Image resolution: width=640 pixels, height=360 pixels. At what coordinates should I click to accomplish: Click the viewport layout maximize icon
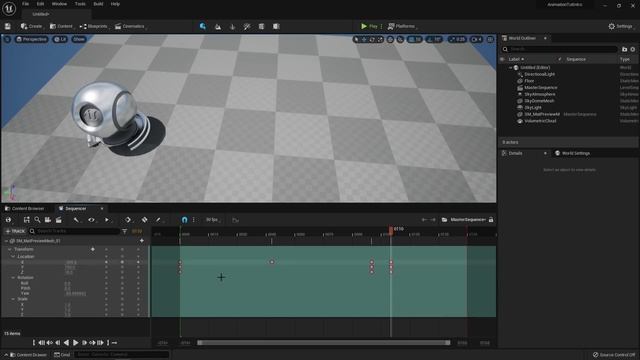490,40
